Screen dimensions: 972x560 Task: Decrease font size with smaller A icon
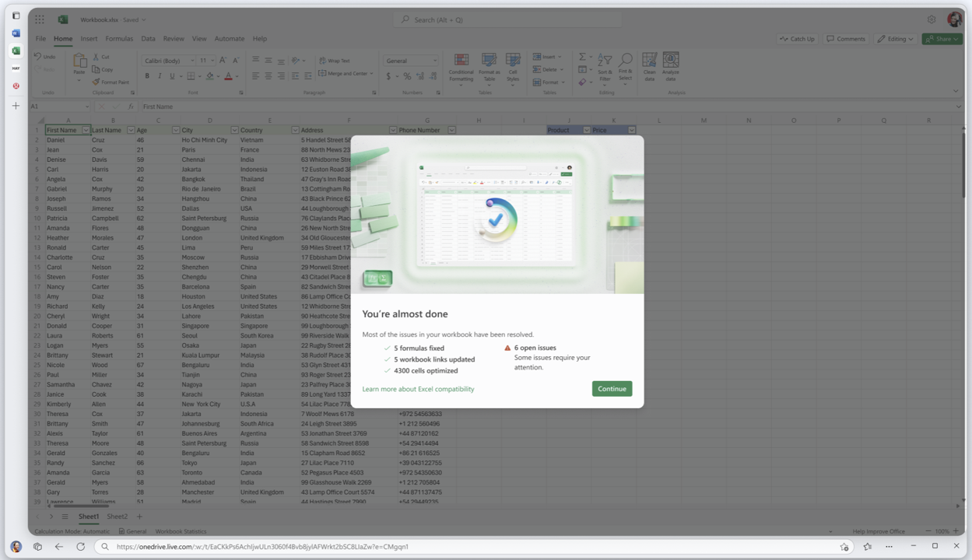click(234, 61)
